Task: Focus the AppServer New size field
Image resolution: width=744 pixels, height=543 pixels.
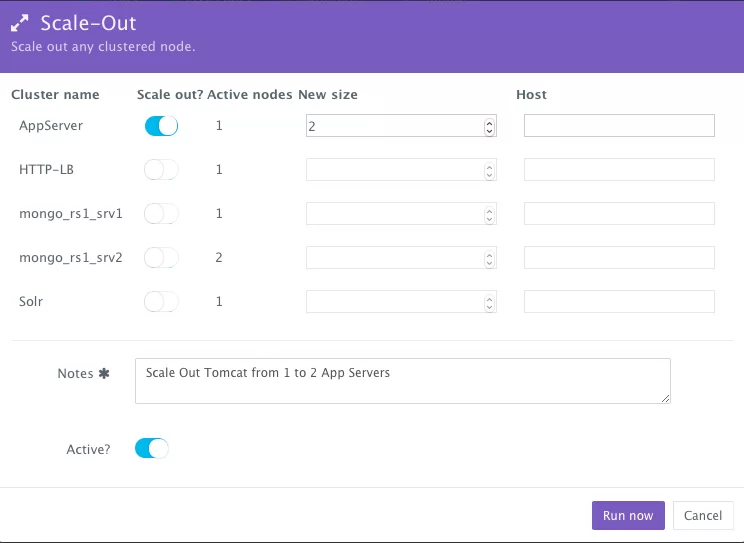Action: tap(401, 126)
